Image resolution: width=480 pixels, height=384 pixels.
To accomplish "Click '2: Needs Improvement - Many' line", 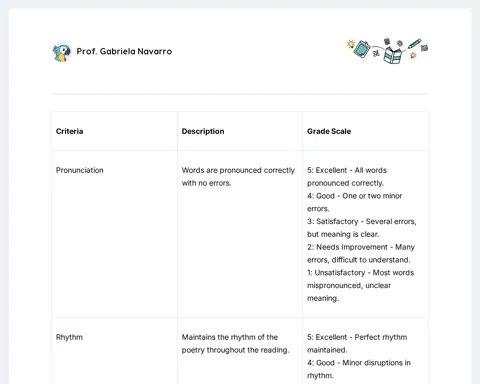I will [361, 247].
